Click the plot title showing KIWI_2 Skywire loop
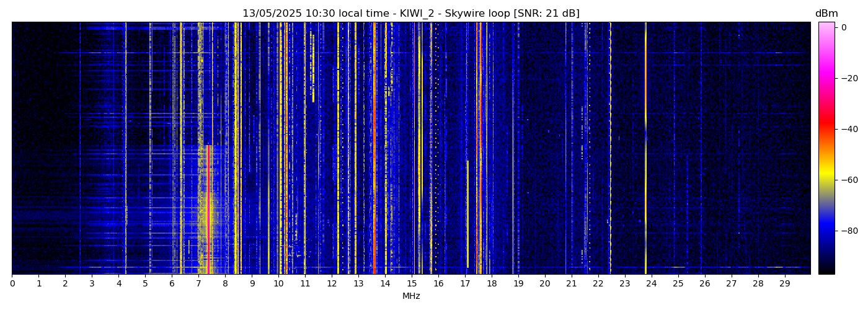Image resolution: width=868 pixels, height=310 pixels. (x=410, y=14)
